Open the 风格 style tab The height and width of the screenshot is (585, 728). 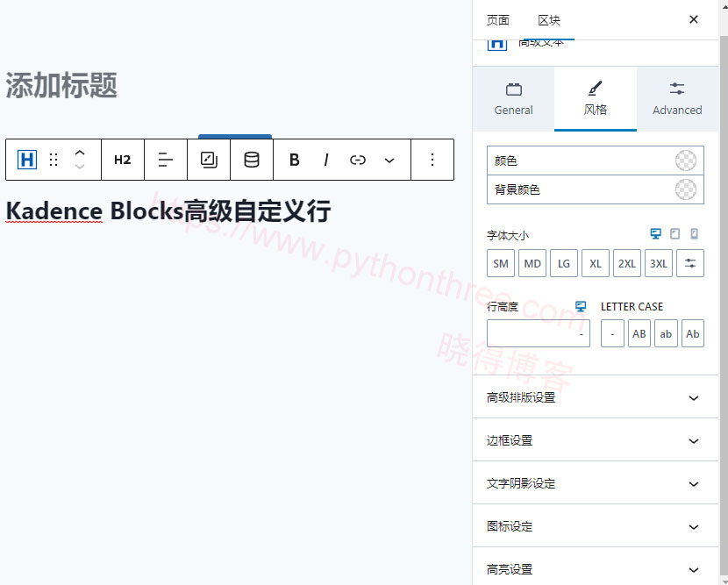click(x=596, y=99)
